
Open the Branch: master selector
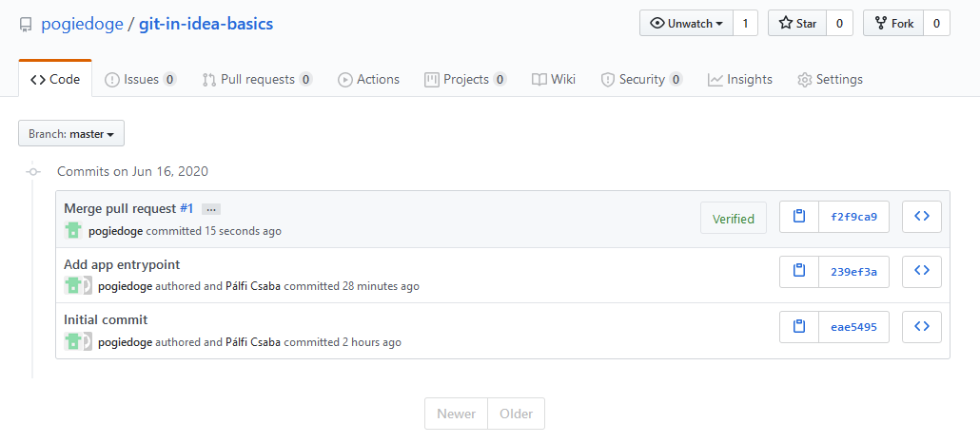click(x=71, y=133)
